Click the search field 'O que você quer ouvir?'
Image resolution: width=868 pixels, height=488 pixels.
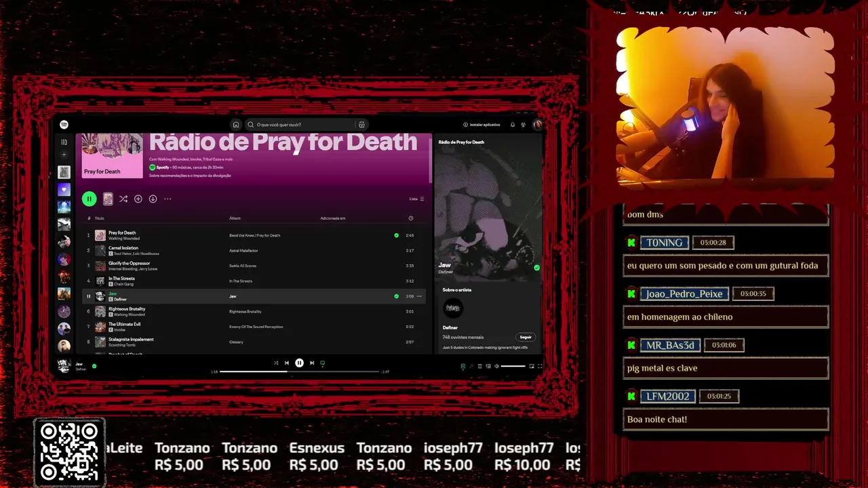click(x=300, y=125)
